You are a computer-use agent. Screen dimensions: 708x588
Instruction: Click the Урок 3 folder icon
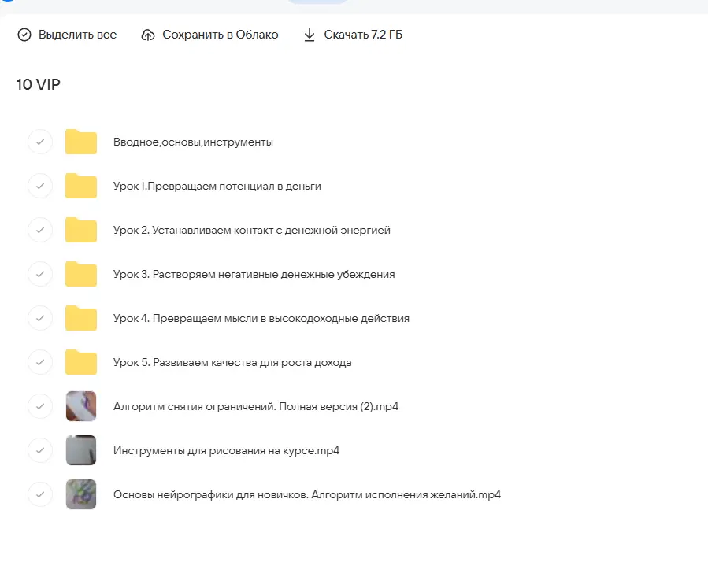click(81, 275)
